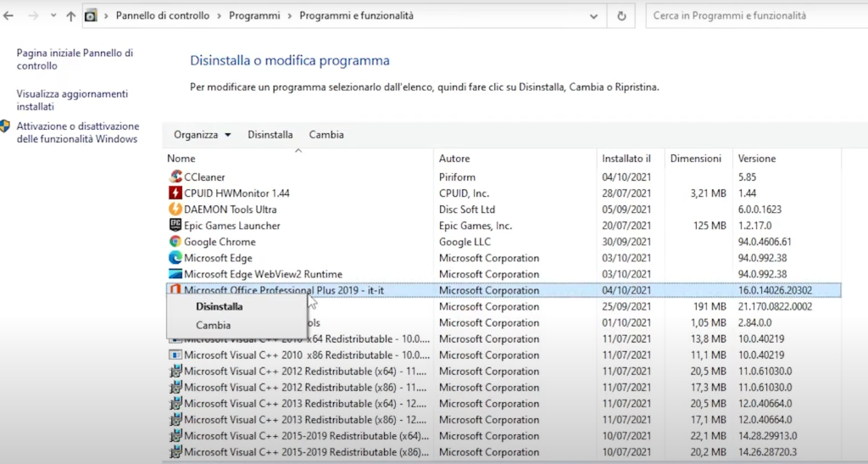Expand chevron after Pannello di controllo
868x464 pixels.
(x=219, y=16)
